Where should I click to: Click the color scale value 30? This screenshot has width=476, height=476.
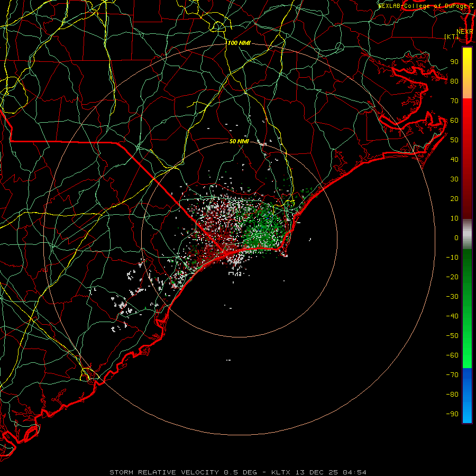point(454,179)
